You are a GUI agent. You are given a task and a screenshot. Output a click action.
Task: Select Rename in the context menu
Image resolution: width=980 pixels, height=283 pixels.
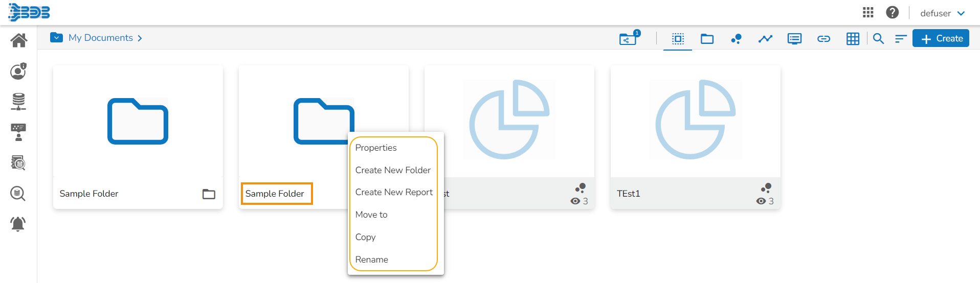371,260
